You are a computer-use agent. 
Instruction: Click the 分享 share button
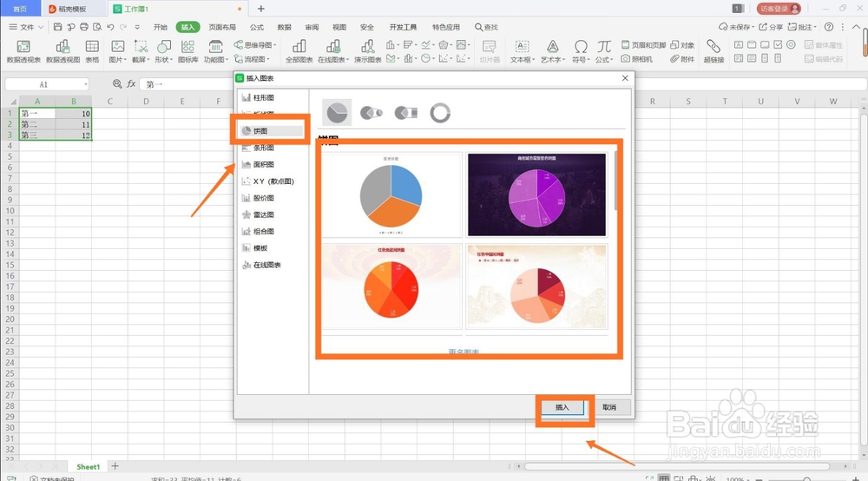point(771,27)
